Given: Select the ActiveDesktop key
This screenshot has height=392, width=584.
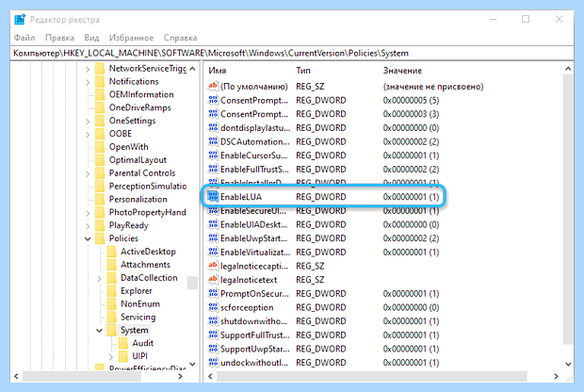Looking at the screenshot, I should (148, 252).
